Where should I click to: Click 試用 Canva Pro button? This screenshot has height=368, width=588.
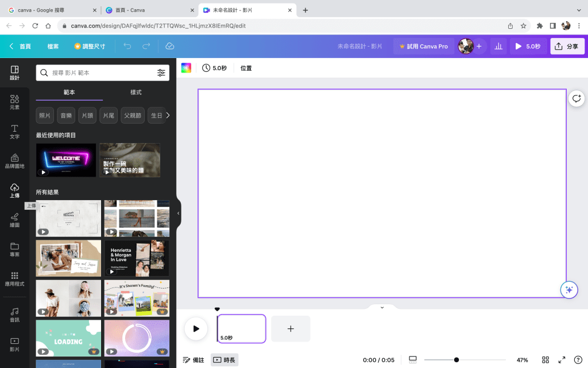point(423,46)
